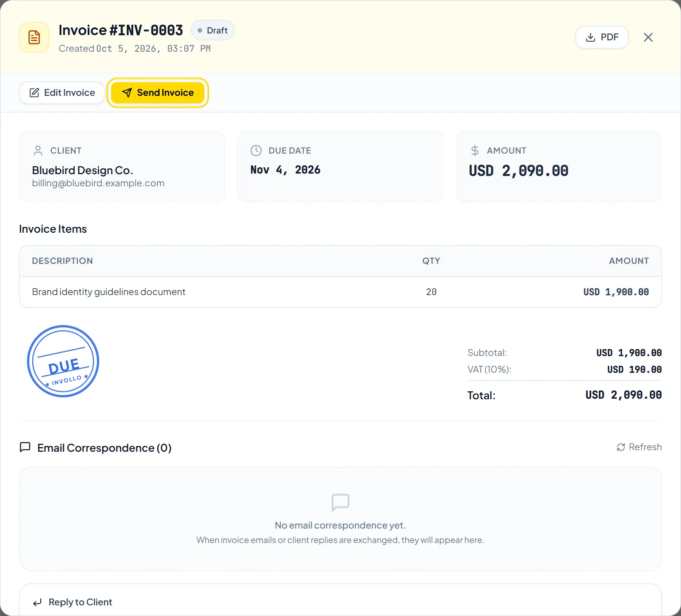The height and width of the screenshot is (616, 681).
Task: Click the Subtotal label
Action: pos(487,353)
